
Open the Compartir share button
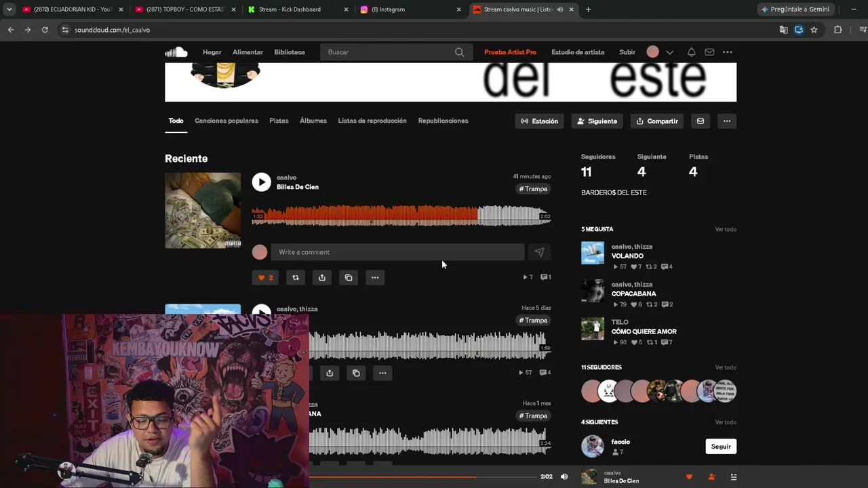[657, 121]
